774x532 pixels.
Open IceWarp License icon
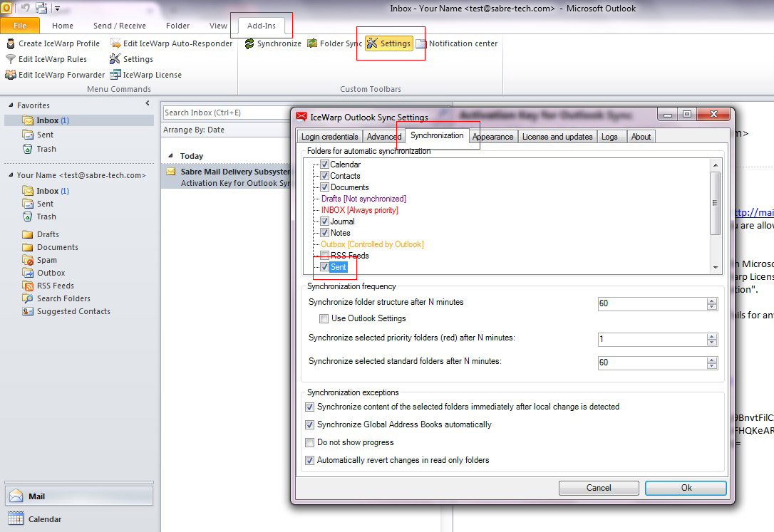coord(115,75)
